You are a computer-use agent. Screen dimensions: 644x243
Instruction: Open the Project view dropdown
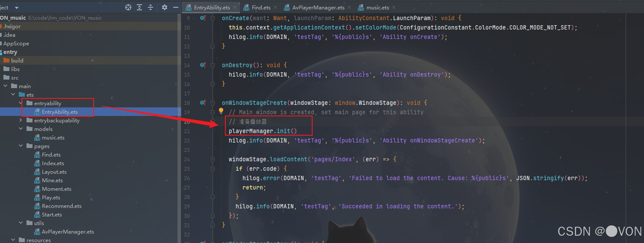[x=17, y=8]
